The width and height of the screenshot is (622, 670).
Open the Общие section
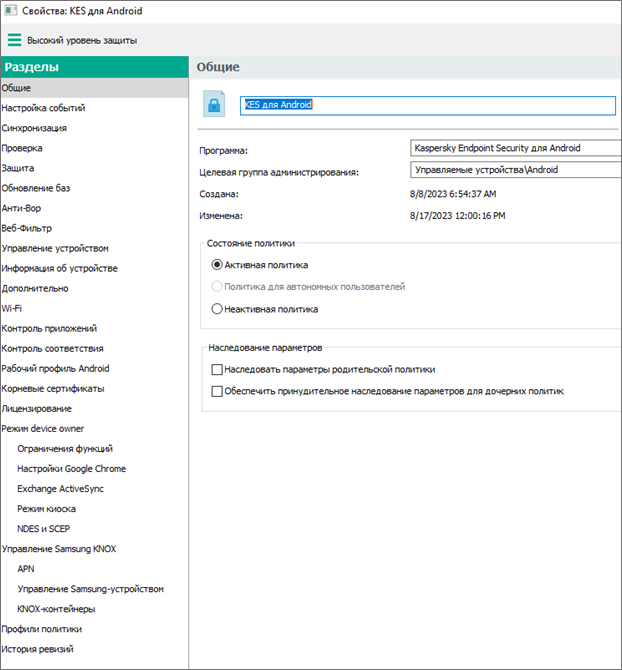click(x=94, y=88)
